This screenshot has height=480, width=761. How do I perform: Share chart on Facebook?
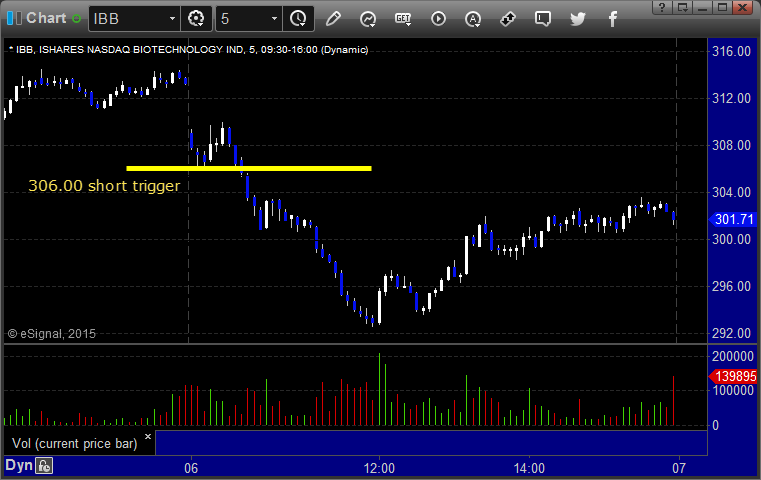coord(613,19)
